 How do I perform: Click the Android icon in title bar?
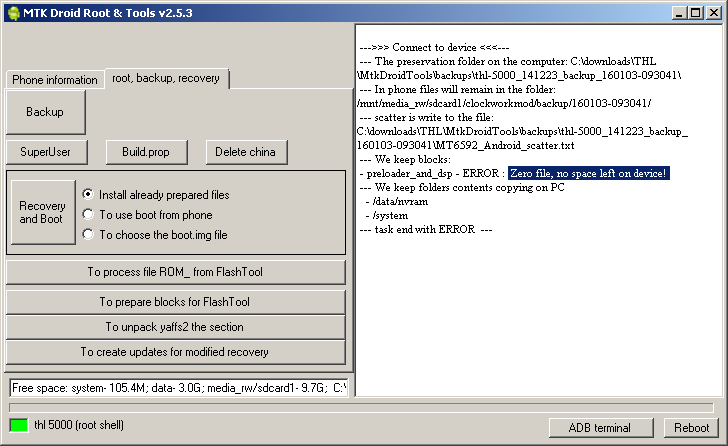click(14, 13)
